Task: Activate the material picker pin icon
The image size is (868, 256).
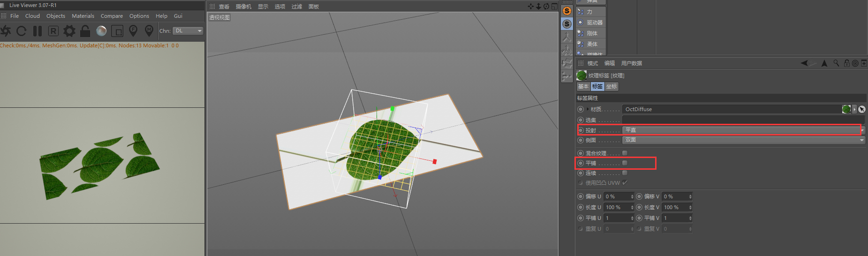Action: pyautogui.click(x=149, y=31)
